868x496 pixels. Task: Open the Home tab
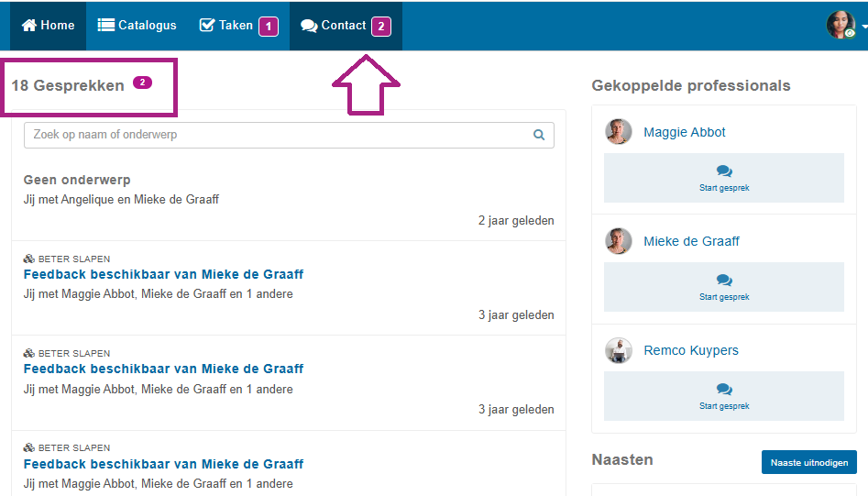coord(49,26)
